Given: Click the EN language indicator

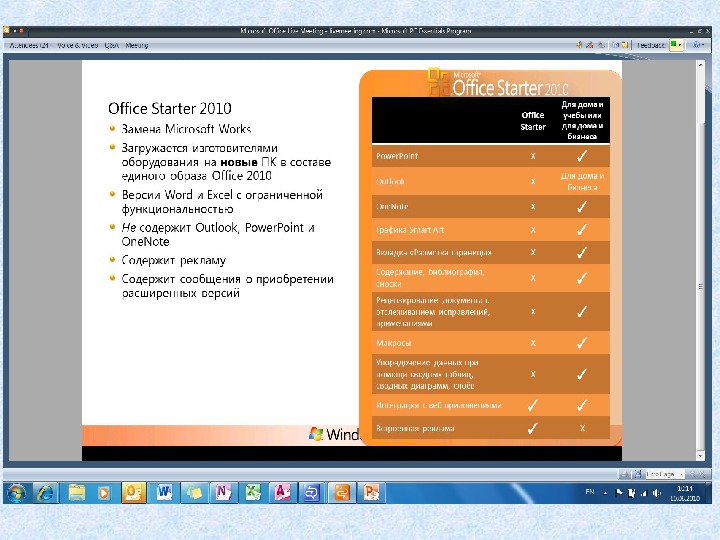Looking at the screenshot, I should pos(590,492).
